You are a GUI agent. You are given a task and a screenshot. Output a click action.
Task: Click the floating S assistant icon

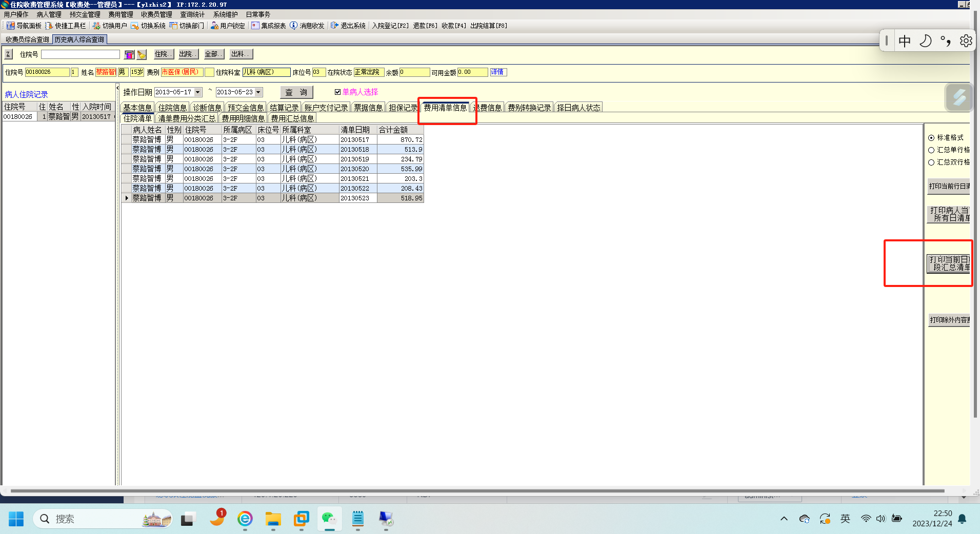click(959, 97)
